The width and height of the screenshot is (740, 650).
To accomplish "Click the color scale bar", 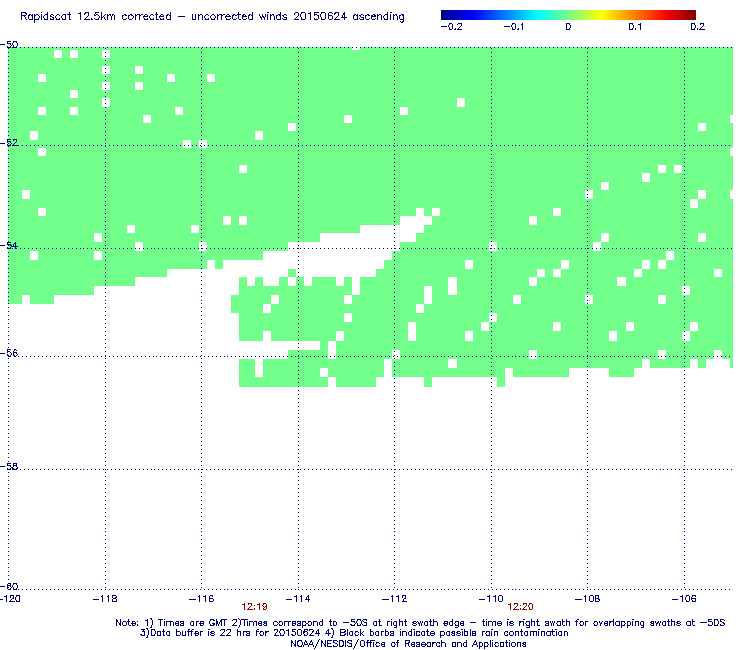I will [568, 15].
